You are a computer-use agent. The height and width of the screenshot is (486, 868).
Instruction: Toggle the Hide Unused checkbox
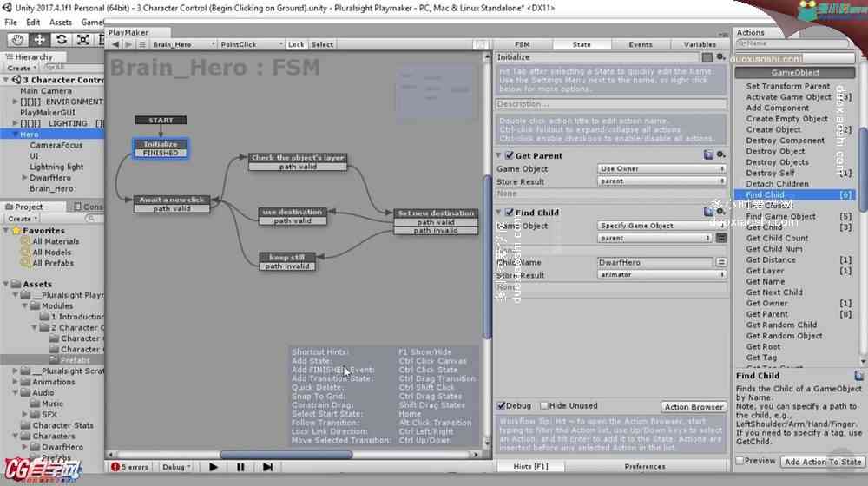pyautogui.click(x=544, y=406)
